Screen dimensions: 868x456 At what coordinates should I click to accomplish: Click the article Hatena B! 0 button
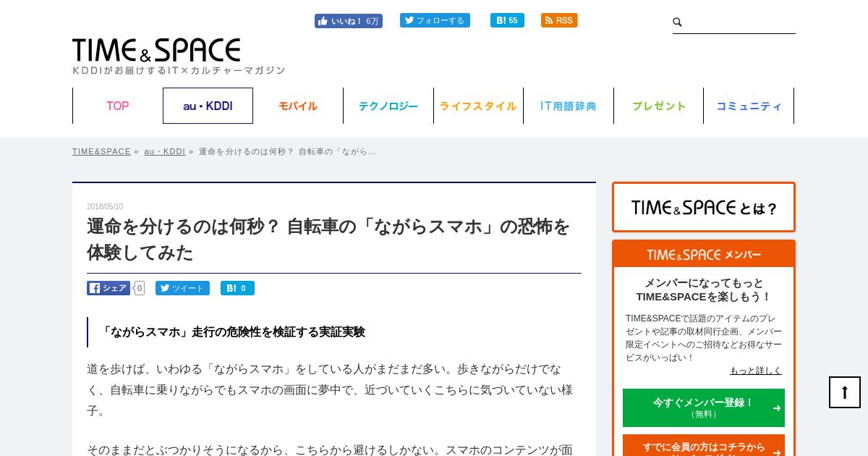coord(237,288)
